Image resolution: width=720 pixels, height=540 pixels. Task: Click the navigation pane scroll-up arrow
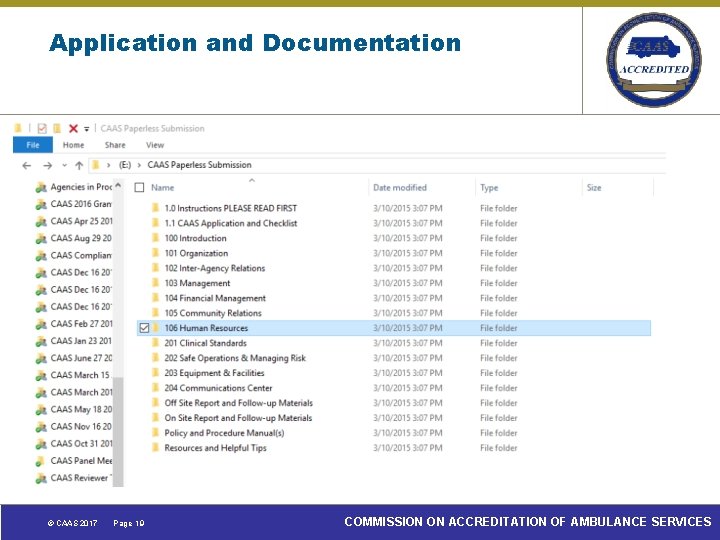coord(118,186)
